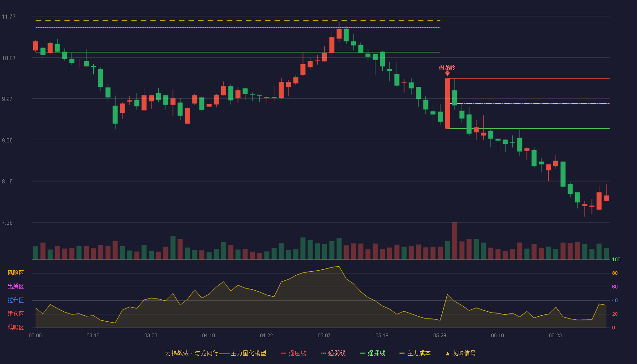Click the 建仓区 zone label
Viewport: 637px width, 364px height.
click(x=15, y=314)
